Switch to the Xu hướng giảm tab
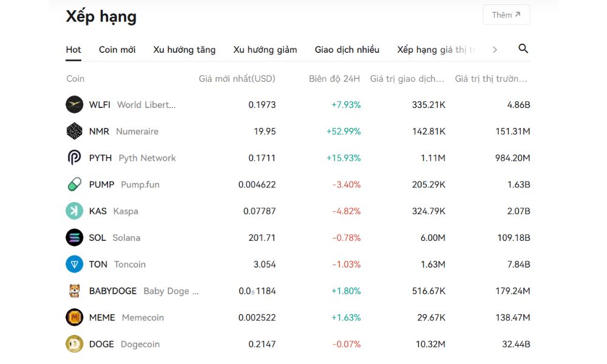Screen dimensions: 607x364 tap(264, 49)
